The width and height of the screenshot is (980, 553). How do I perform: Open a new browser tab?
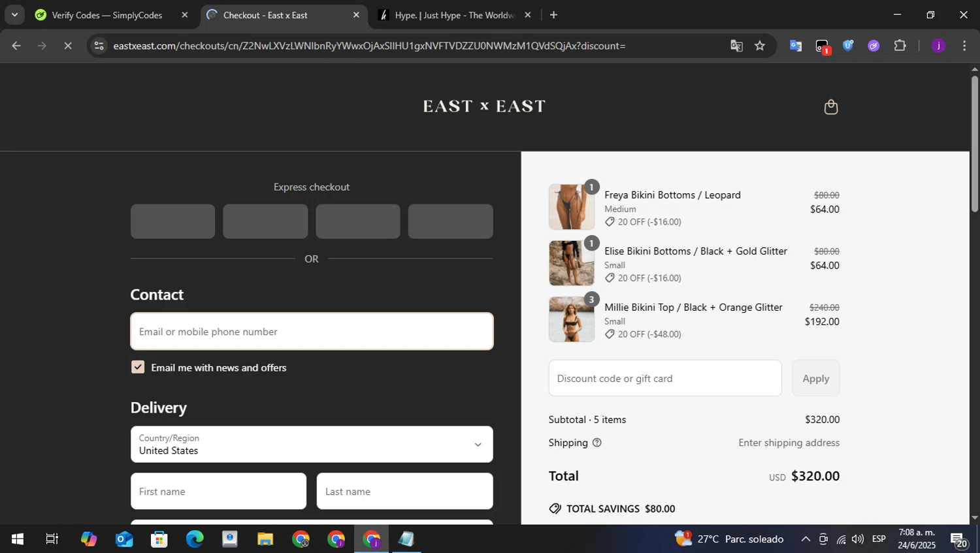point(553,15)
